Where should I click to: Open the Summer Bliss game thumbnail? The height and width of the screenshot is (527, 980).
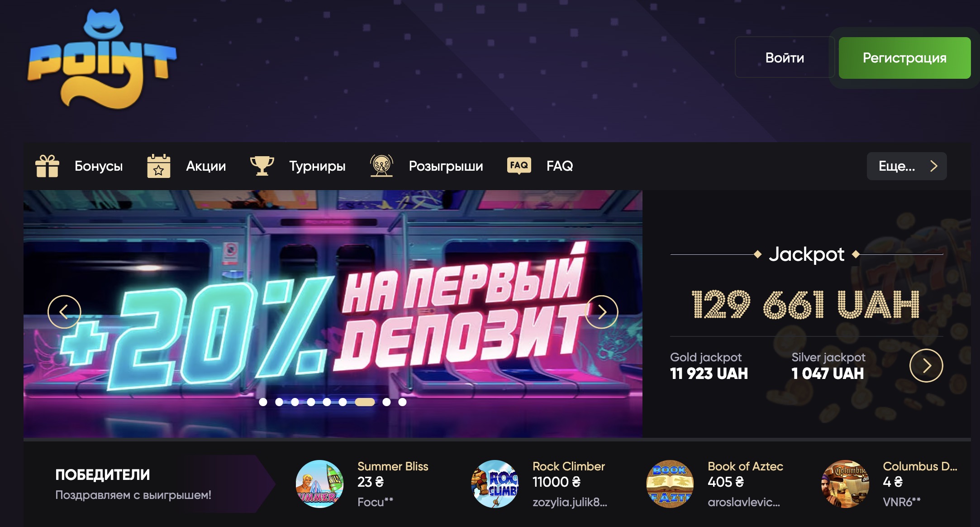(x=319, y=484)
